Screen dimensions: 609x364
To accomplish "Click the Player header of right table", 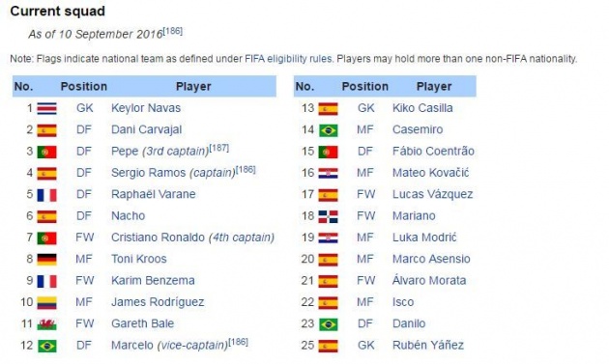I will 434,87.
